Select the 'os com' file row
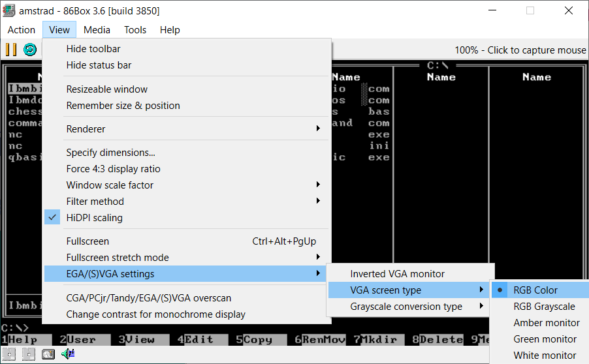589x364 pixels. [x=360, y=100]
